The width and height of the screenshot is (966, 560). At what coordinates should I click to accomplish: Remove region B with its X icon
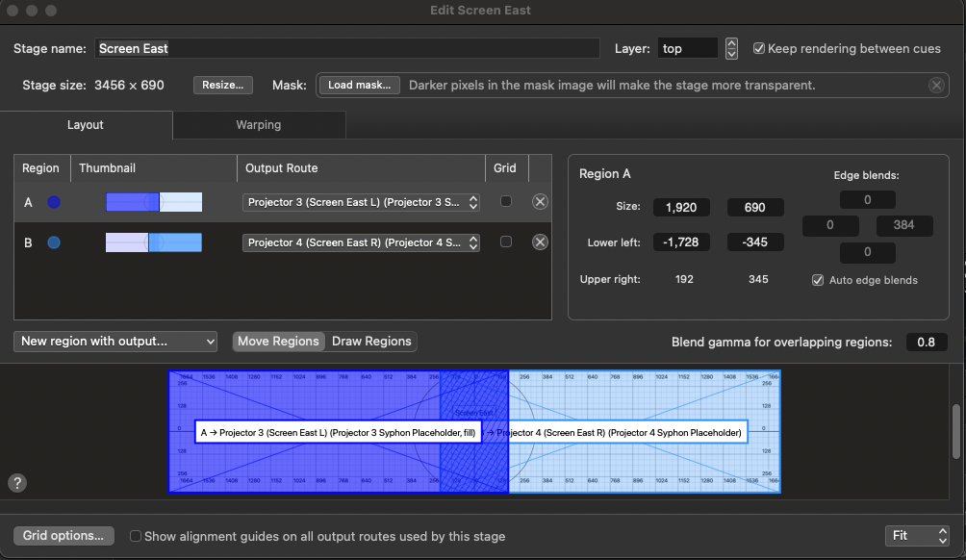(x=540, y=242)
